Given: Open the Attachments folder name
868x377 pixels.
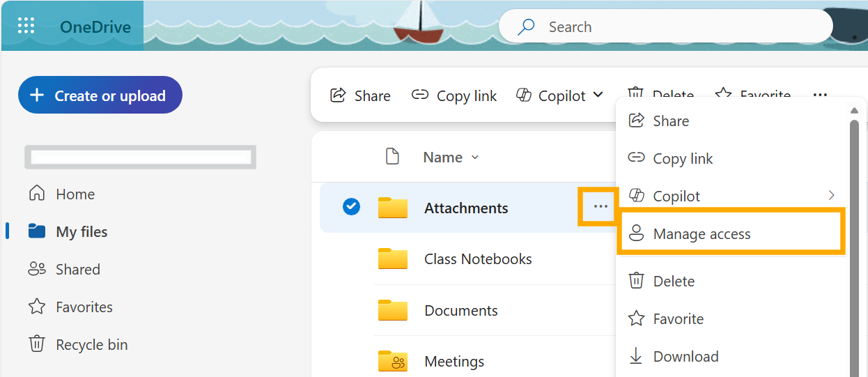Looking at the screenshot, I should coord(466,208).
